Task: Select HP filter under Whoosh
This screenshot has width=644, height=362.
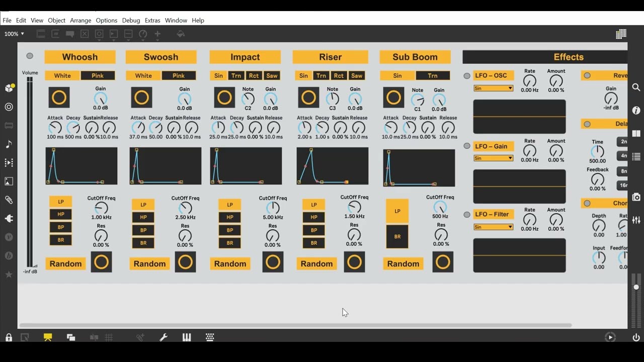Action: (61, 215)
